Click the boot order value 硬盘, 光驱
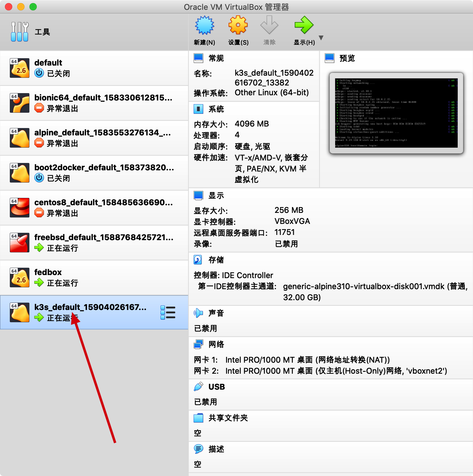This screenshot has height=476, width=473. pos(252,146)
